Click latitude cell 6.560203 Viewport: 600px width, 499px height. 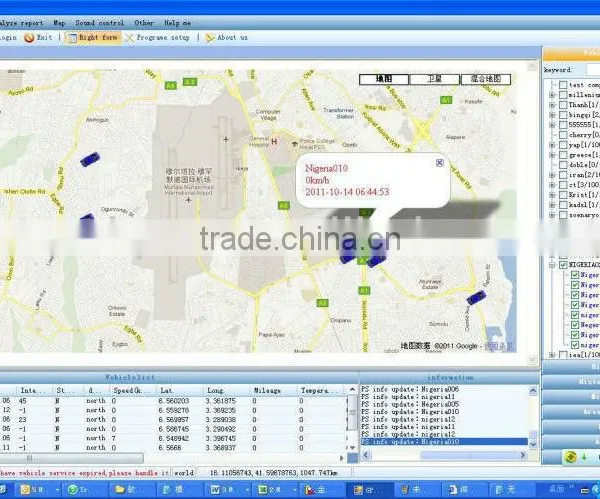(174, 401)
